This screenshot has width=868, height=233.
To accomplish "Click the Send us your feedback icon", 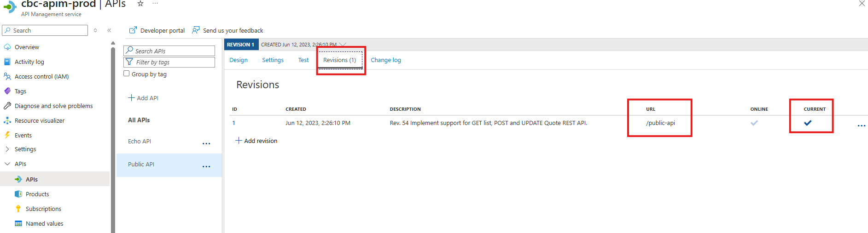I will pyautogui.click(x=196, y=30).
